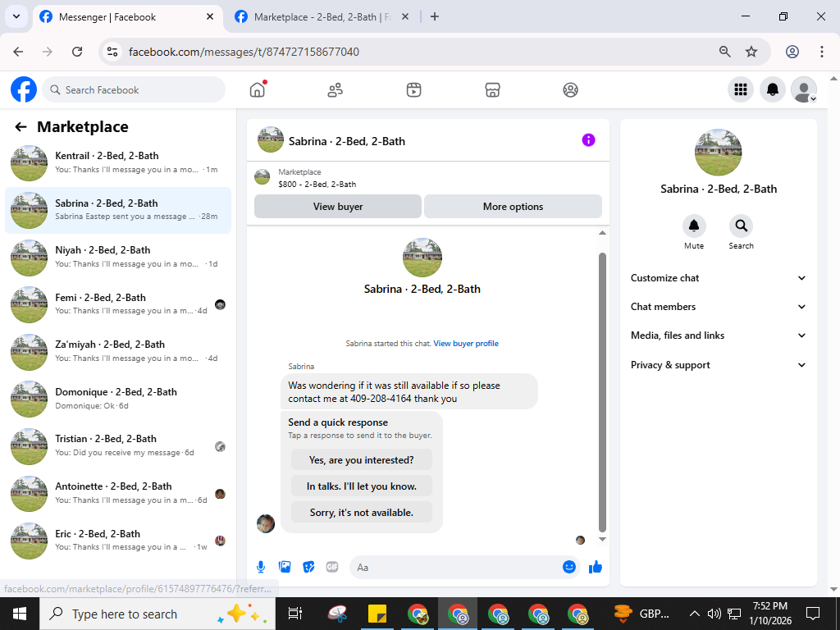The width and height of the screenshot is (840, 630).
Task: Open a new browser tab
Action: tap(435, 16)
